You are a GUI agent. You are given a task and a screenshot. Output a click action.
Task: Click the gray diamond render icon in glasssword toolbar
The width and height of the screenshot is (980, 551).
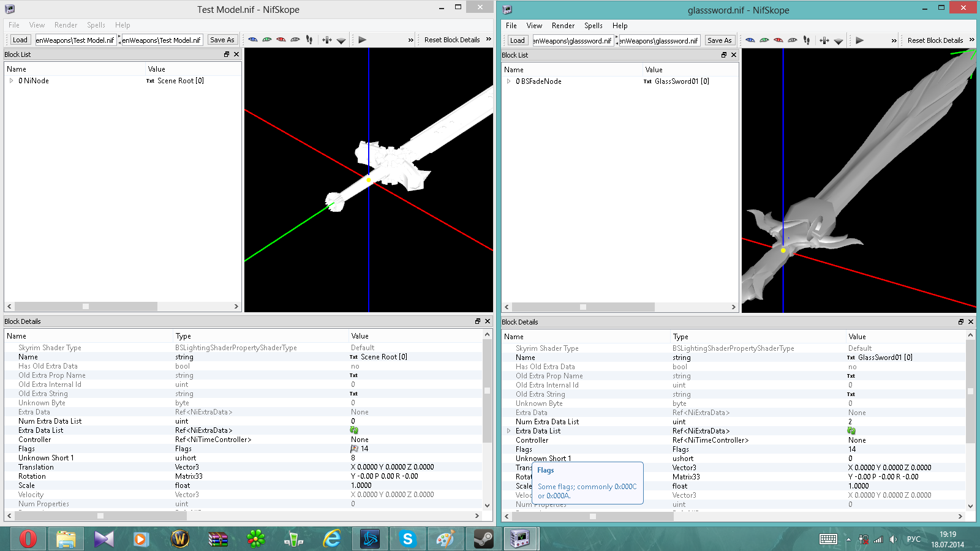tap(839, 41)
